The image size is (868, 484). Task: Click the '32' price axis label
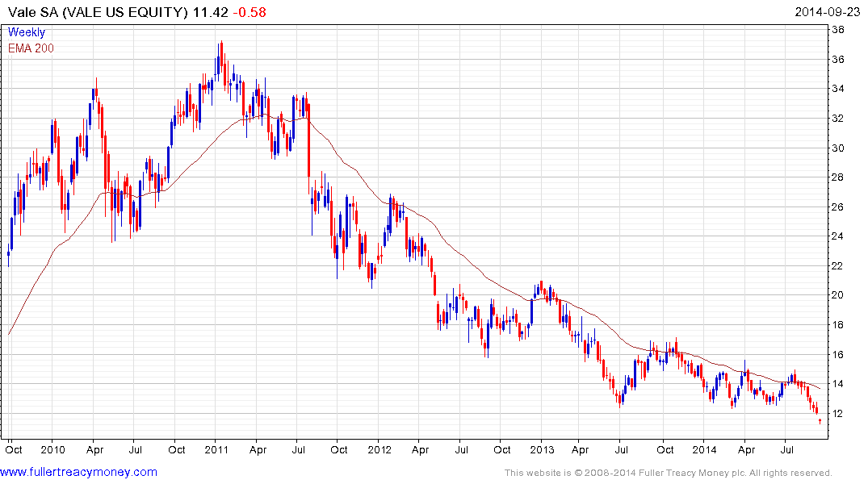point(838,119)
